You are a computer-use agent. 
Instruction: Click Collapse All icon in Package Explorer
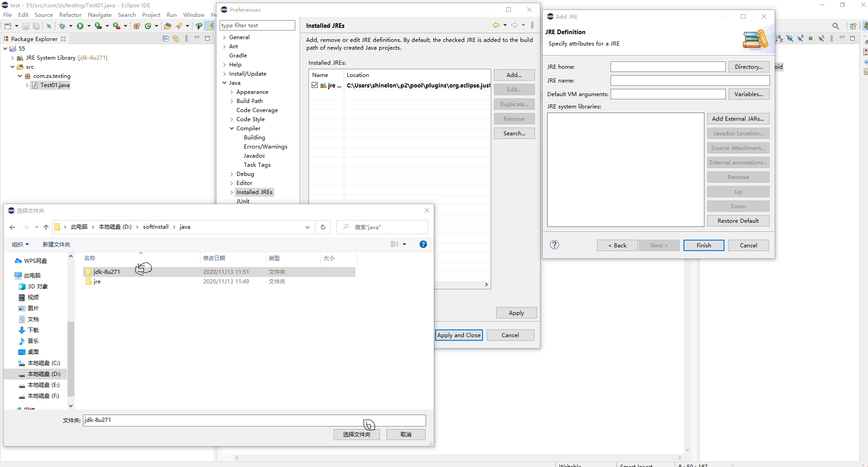[165, 39]
